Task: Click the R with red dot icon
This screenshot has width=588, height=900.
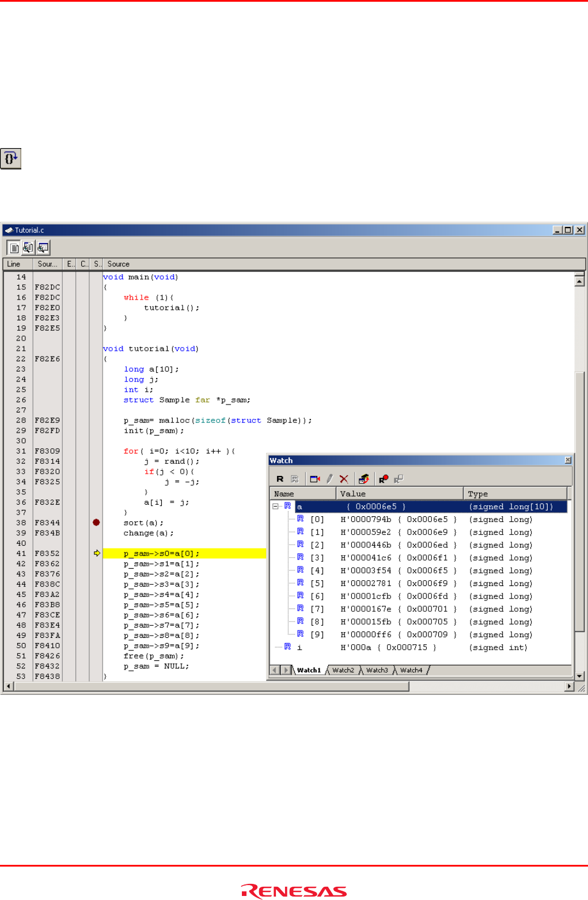Action: 383,479
